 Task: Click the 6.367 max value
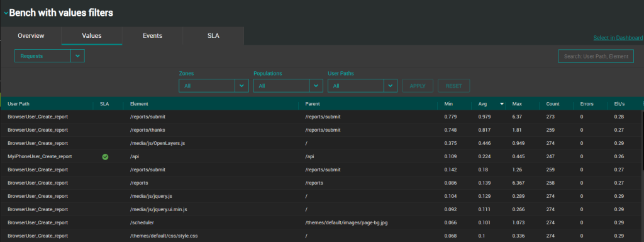tap(519, 183)
